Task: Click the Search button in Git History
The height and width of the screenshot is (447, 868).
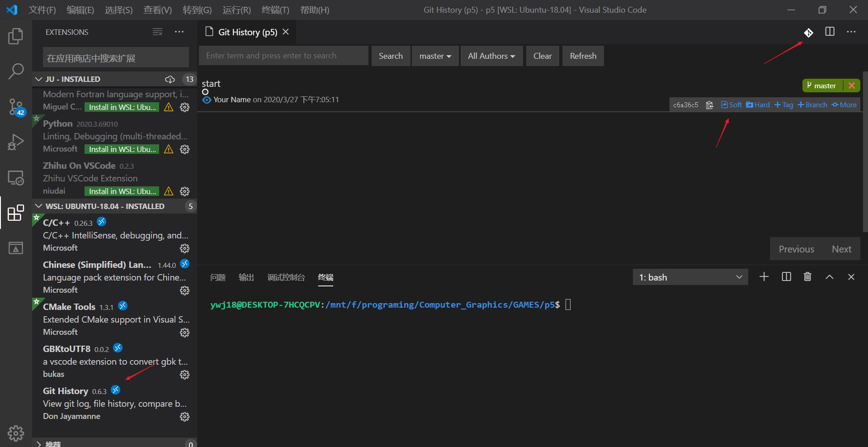Action: tap(391, 56)
